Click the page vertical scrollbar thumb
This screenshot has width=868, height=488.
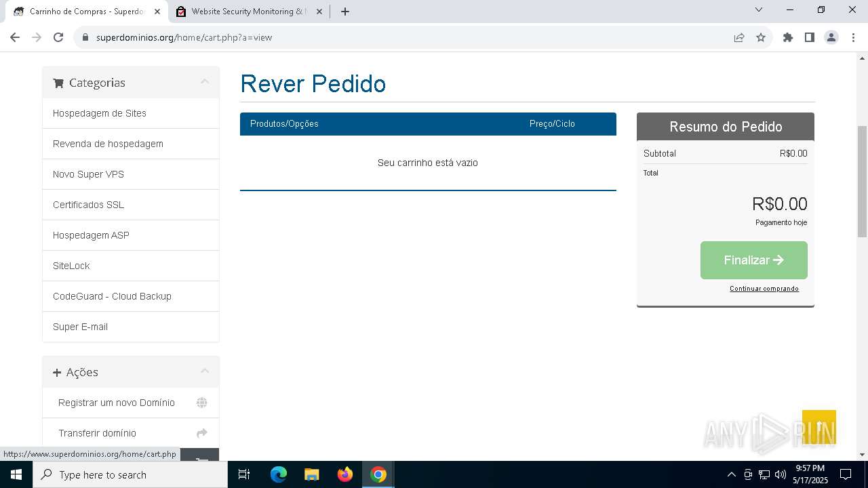coord(862,181)
